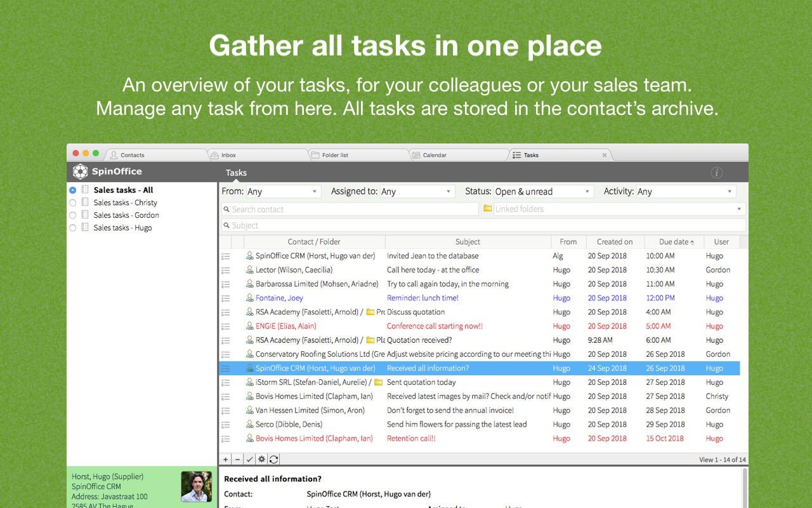
Task: Click contact icon beside Conservatory Roofing Solutions
Action: click(250, 354)
